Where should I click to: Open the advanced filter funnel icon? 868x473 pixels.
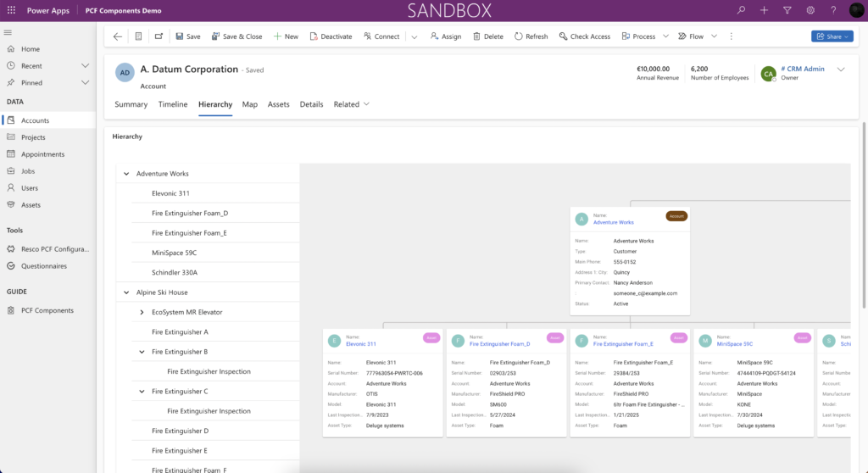[x=787, y=10]
